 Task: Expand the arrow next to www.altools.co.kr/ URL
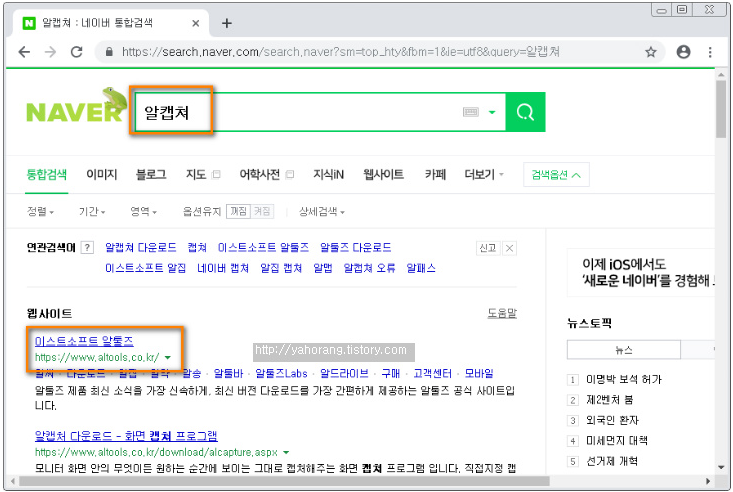[167, 358]
